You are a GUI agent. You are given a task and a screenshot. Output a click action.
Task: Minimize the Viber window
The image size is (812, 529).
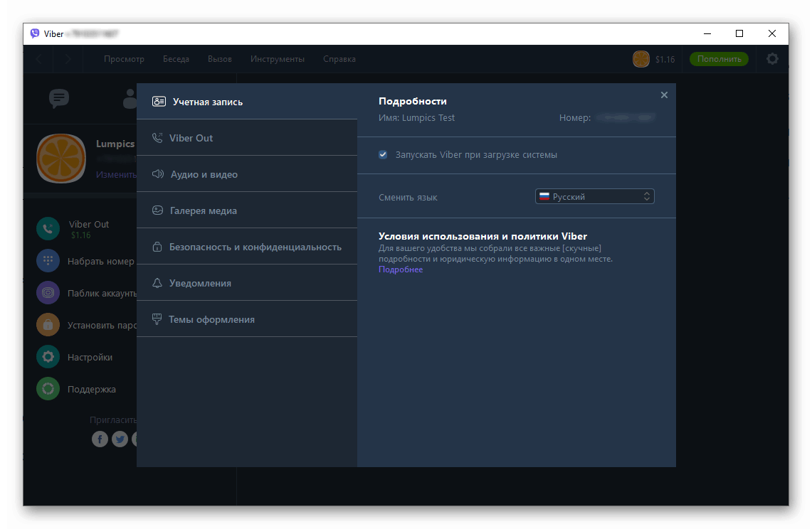[x=707, y=33]
